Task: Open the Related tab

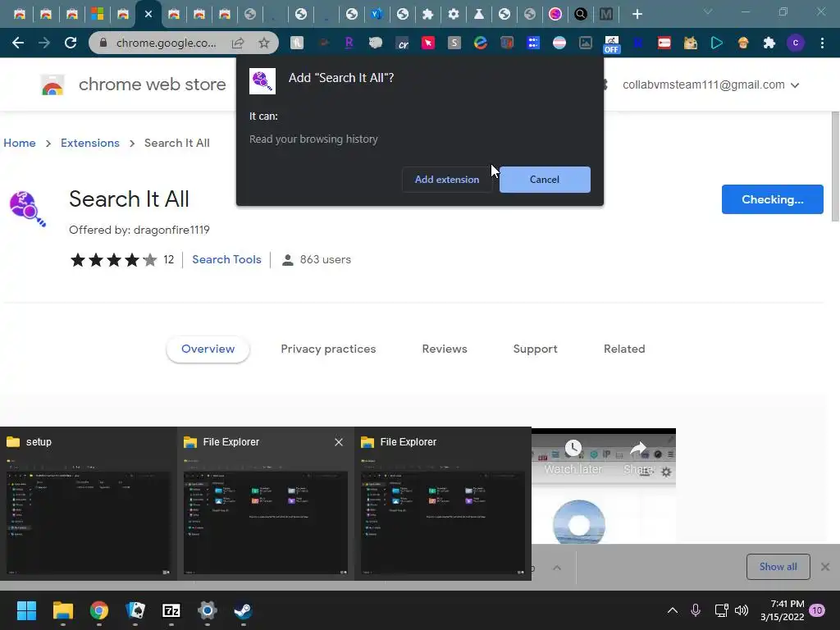Action: (624, 349)
